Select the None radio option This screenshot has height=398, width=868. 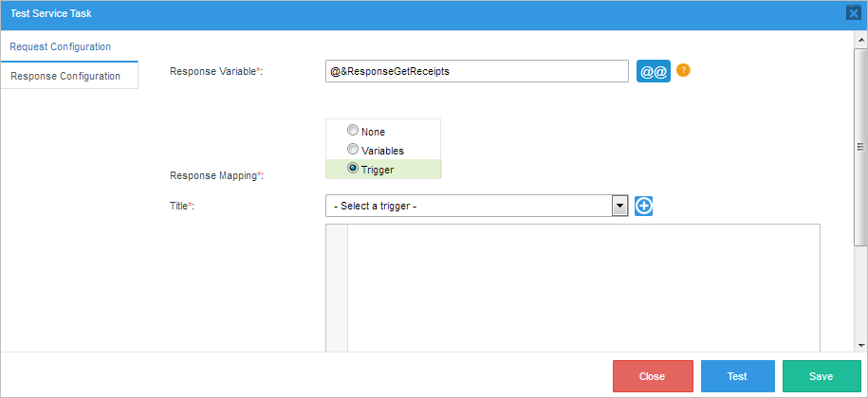pyautogui.click(x=353, y=131)
